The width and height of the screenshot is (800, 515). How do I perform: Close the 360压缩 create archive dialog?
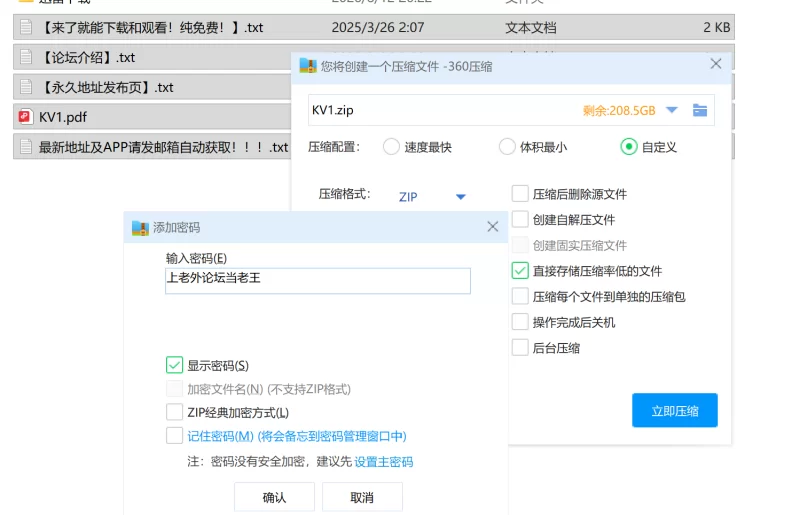pyautogui.click(x=716, y=64)
